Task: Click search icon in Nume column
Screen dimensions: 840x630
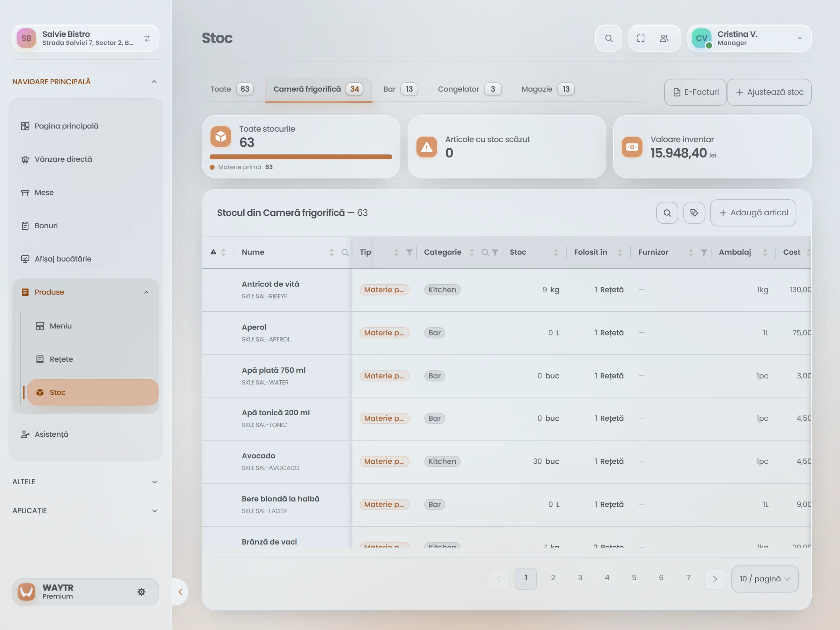Action: pyautogui.click(x=345, y=252)
